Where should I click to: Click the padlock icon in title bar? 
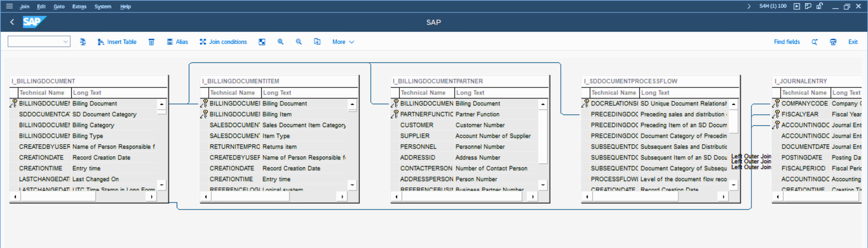click(x=819, y=6)
